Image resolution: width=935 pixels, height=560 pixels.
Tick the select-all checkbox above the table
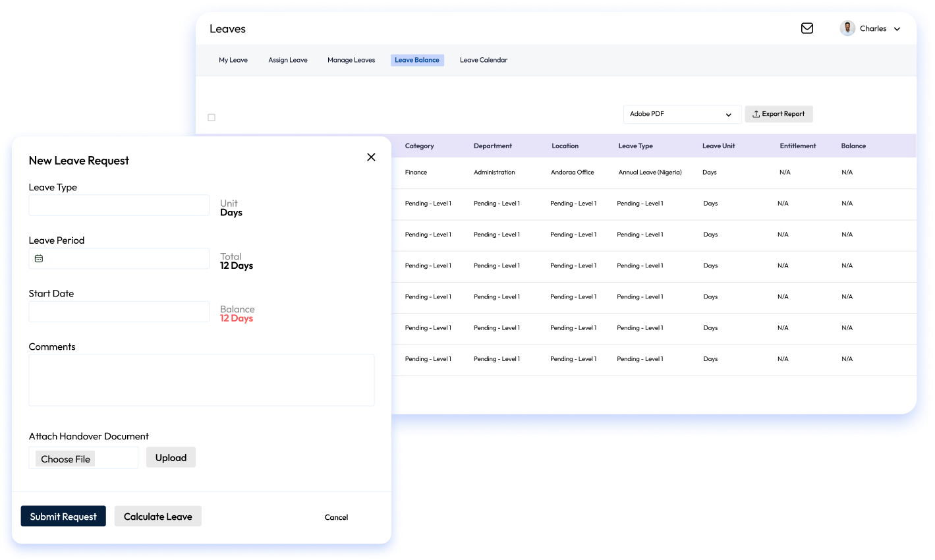(212, 117)
